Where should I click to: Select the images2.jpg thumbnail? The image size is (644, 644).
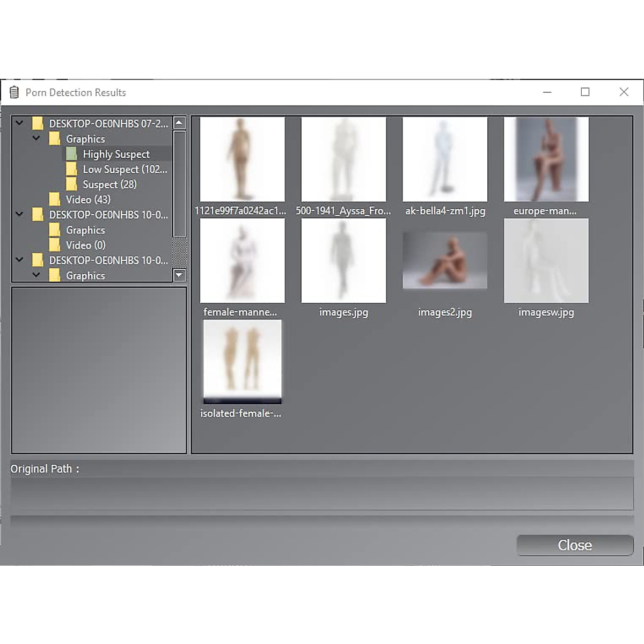tap(445, 261)
